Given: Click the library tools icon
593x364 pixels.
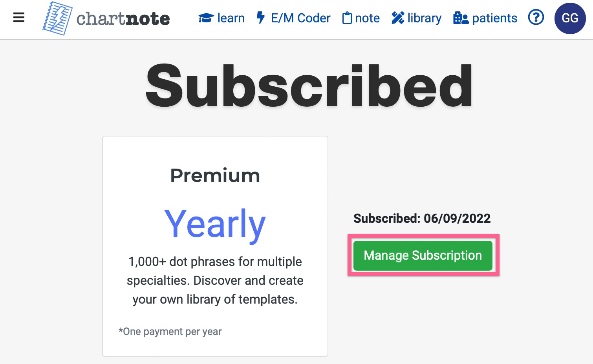Looking at the screenshot, I should [x=398, y=18].
